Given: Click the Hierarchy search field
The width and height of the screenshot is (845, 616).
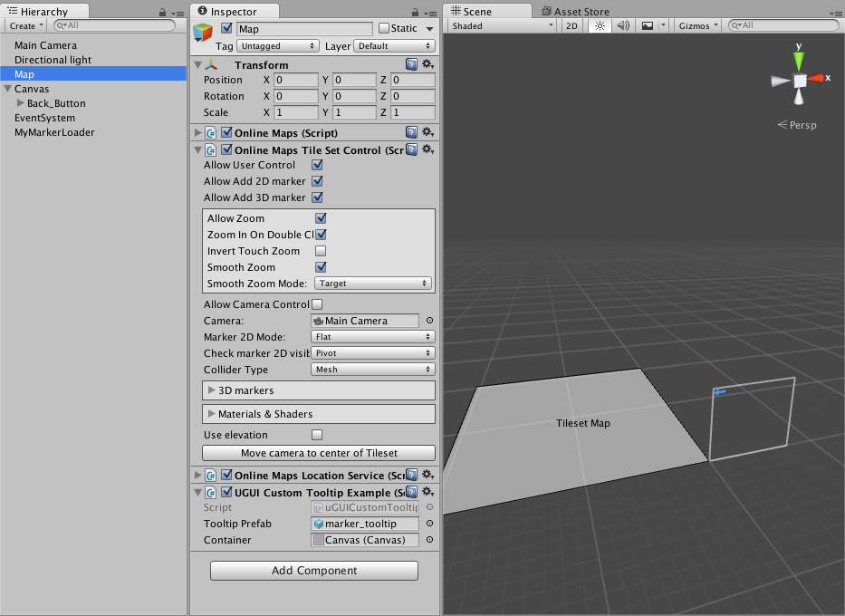Looking at the screenshot, I should click(x=115, y=25).
